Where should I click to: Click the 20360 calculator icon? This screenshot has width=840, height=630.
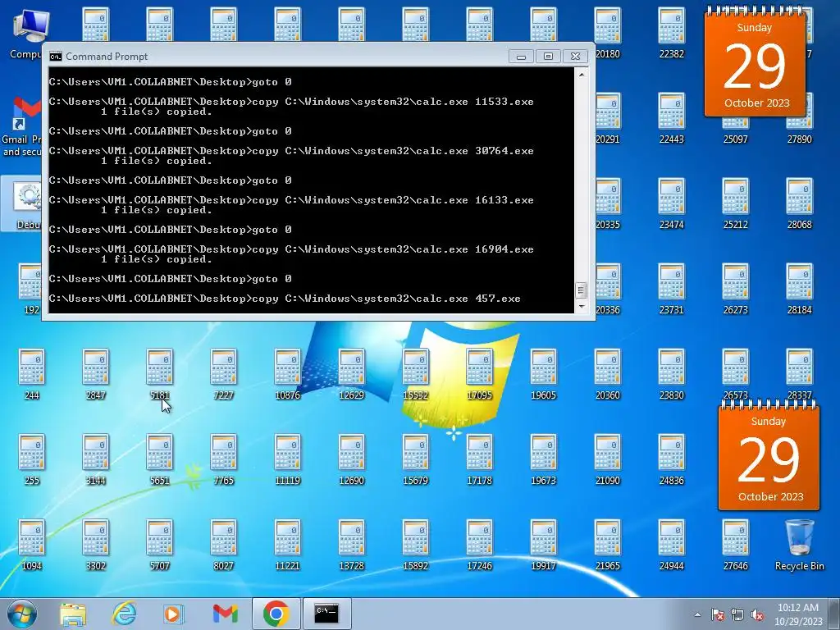click(608, 374)
